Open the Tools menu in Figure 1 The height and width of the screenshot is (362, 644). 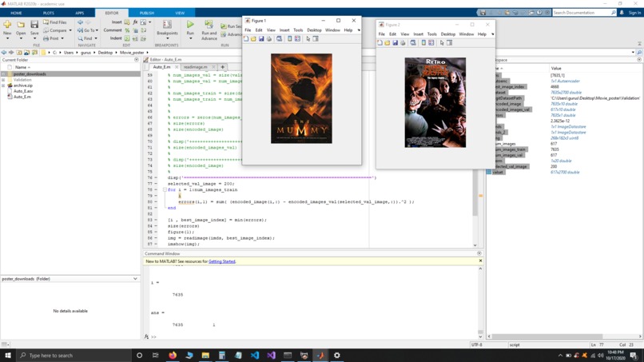pos(298,30)
